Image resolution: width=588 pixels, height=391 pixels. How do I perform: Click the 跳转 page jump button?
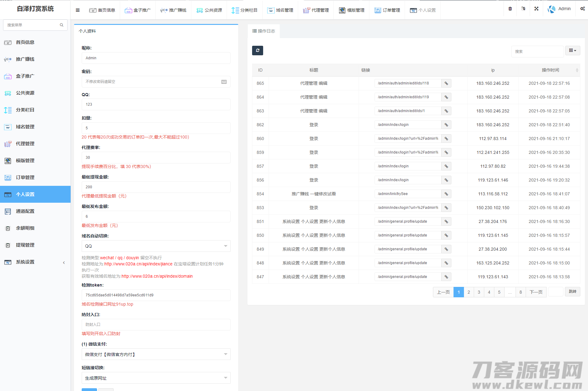[572, 292]
